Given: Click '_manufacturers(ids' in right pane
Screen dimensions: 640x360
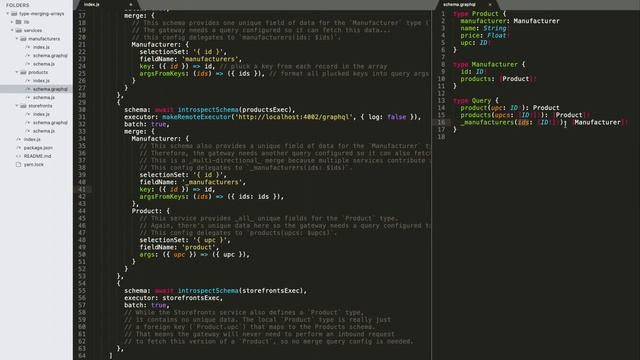Looking at the screenshot, I should coord(495,122).
